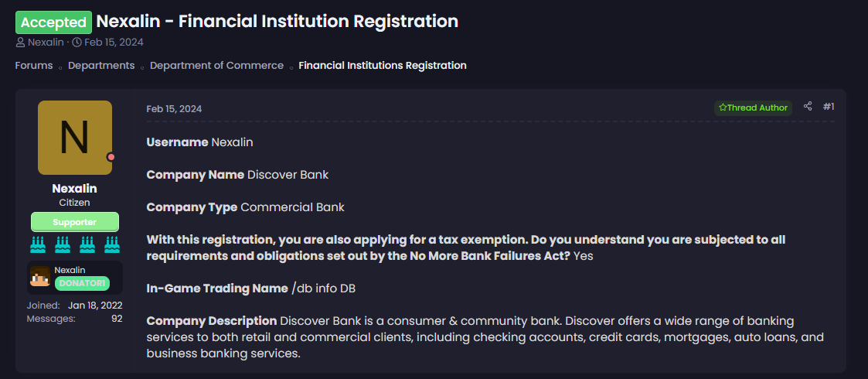Click the fourth birthday cake trophy icon

(x=112, y=244)
